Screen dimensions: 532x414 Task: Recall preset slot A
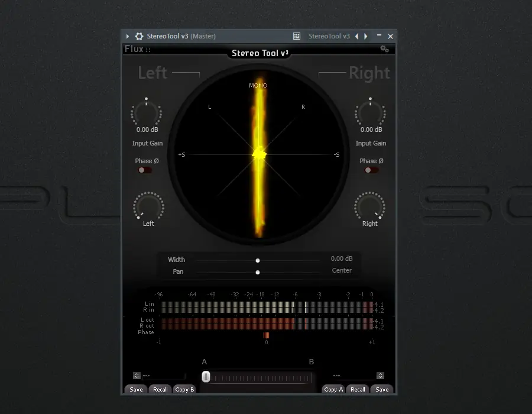click(x=160, y=390)
